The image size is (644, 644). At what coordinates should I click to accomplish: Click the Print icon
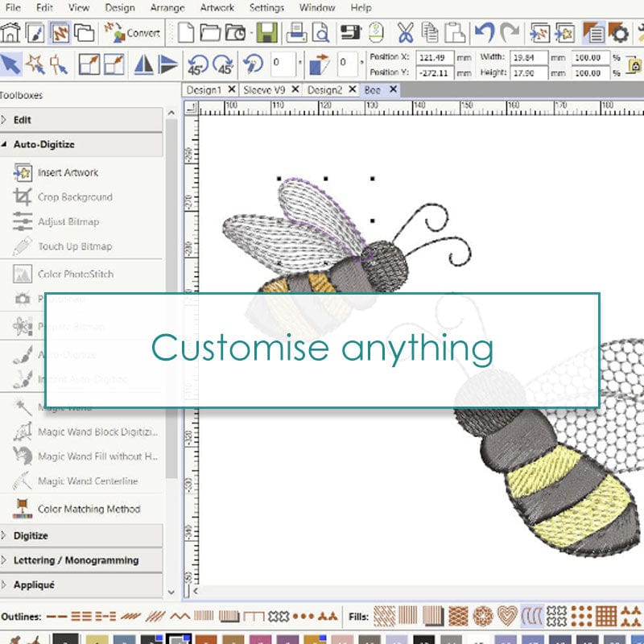click(296, 34)
